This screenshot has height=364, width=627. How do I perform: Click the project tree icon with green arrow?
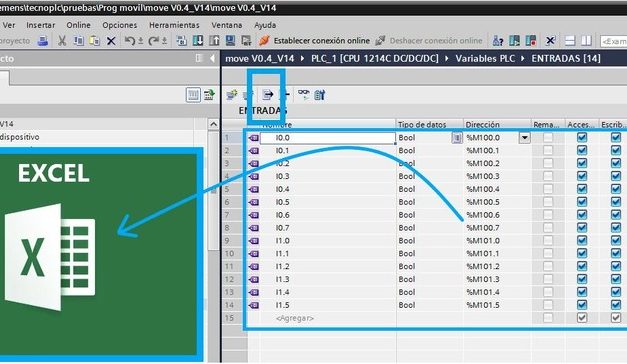(x=209, y=95)
